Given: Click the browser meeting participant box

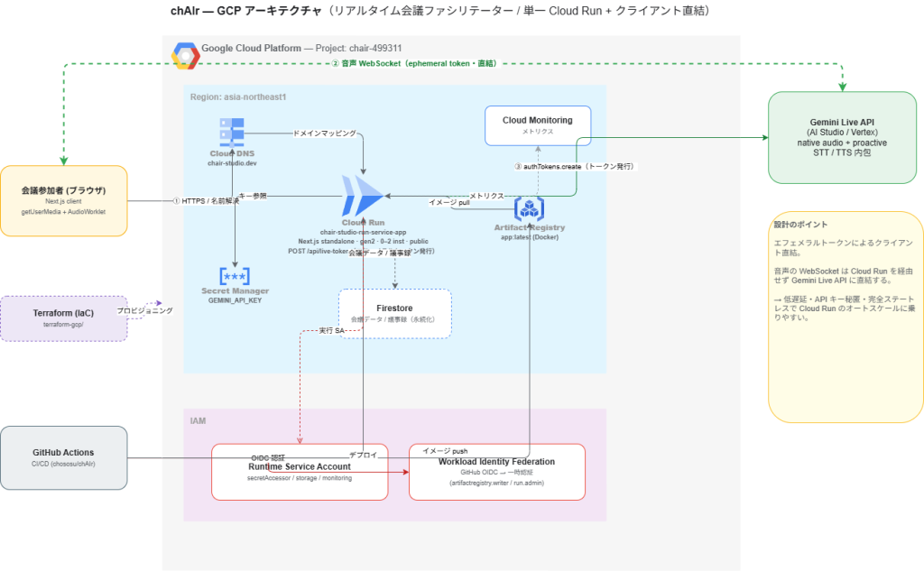Looking at the screenshot, I should tap(64, 201).
